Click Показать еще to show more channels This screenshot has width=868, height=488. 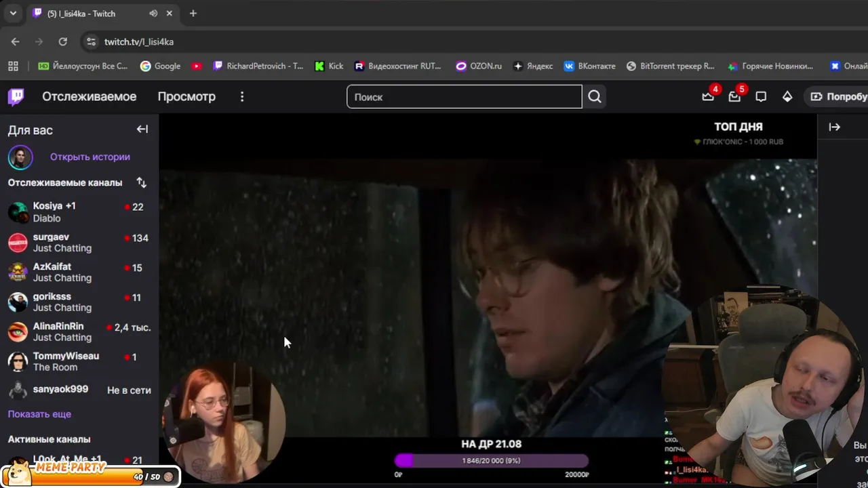click(39, 414)
